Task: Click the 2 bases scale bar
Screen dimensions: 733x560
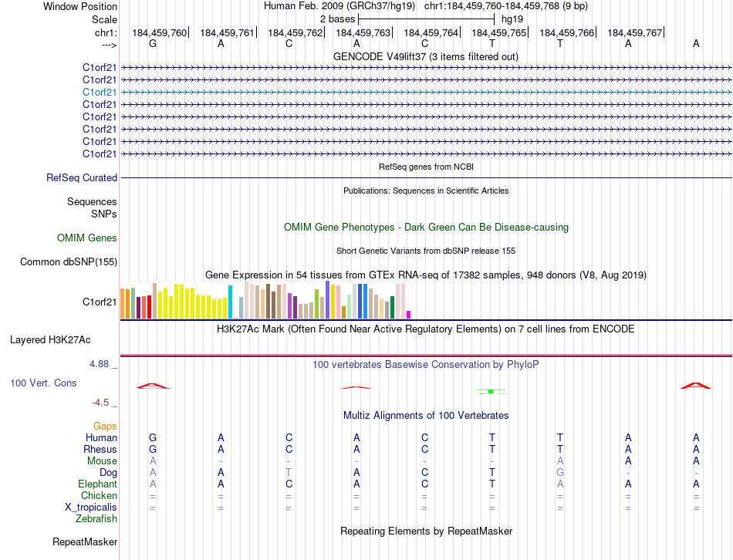Action: 426,19
